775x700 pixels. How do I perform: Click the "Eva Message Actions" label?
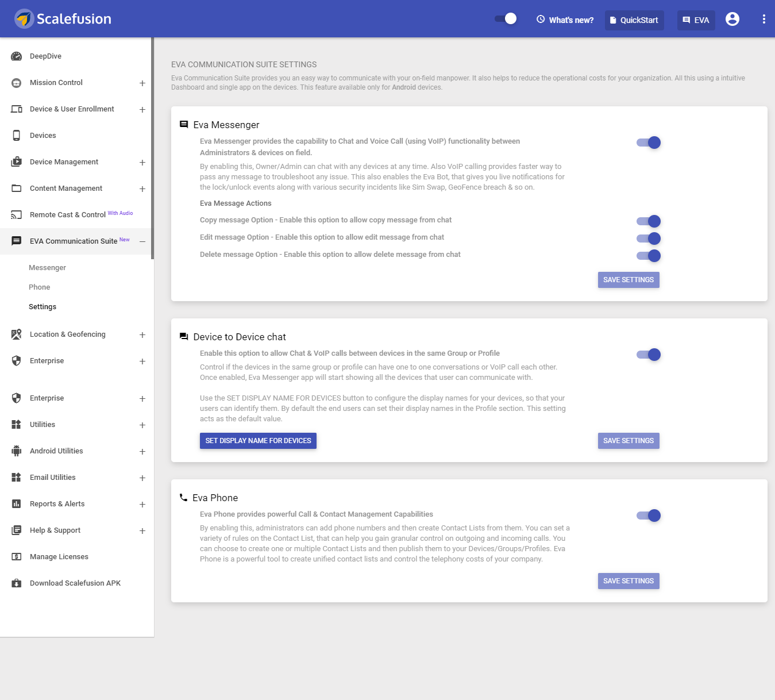tap(236, 203)
